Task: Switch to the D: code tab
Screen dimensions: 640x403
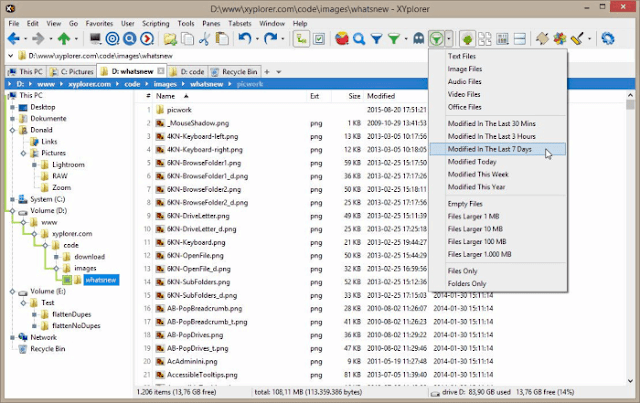Action: click(187, 72)
